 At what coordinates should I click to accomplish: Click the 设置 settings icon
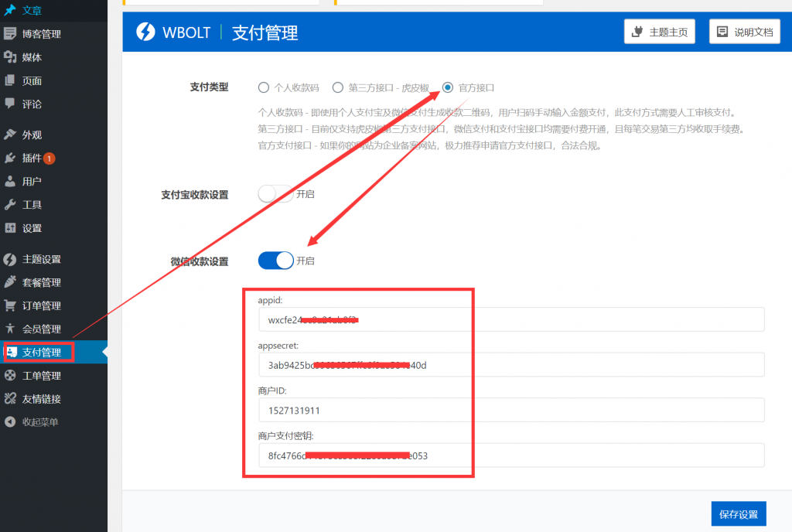click(10, 228)
